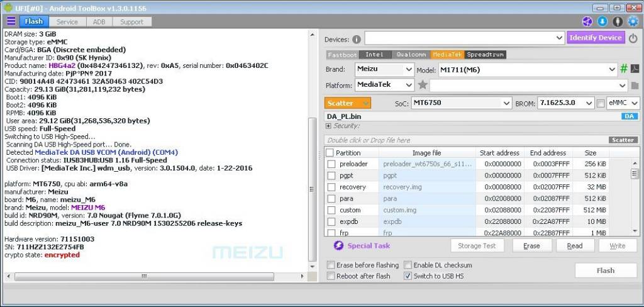Open the ADB tab
Screen dimensions: 644x307
[x=99, y=22]
